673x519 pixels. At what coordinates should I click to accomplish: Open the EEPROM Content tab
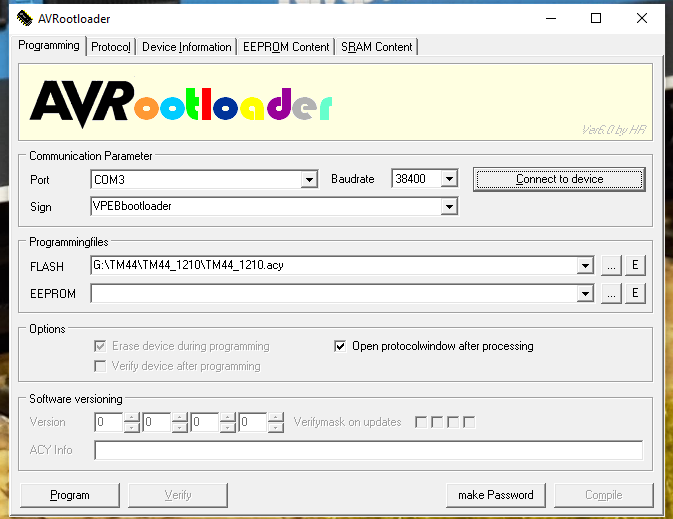[x=285, y=47]
